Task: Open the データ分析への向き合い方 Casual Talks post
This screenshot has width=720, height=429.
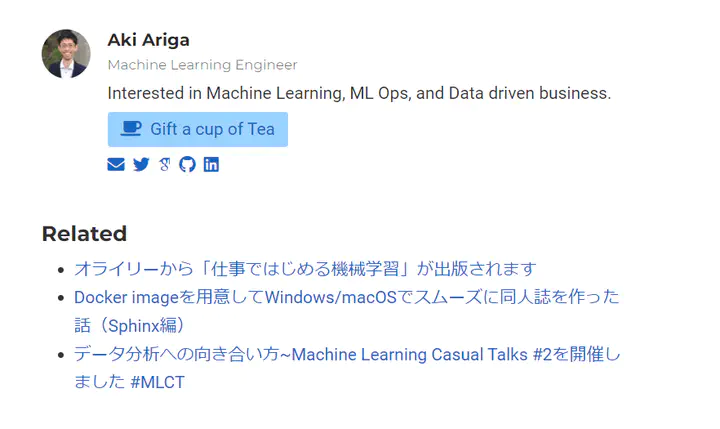Action: coord(347,368)
